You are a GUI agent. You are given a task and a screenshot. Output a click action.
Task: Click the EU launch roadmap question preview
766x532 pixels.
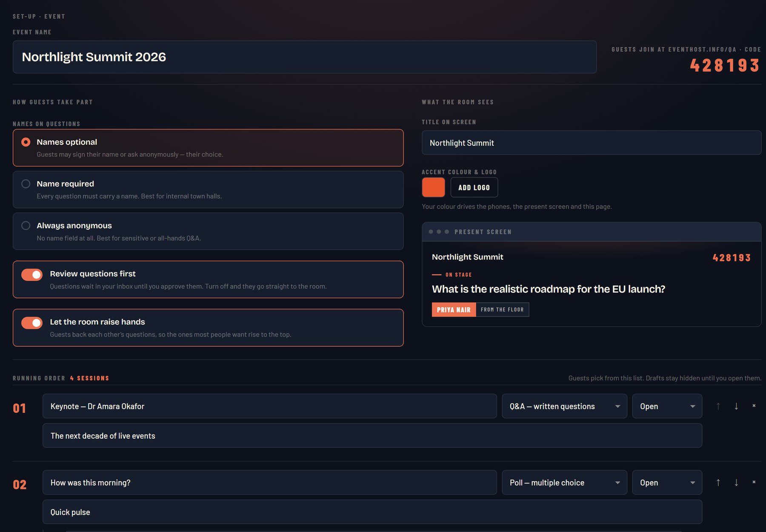pos(549,289)
